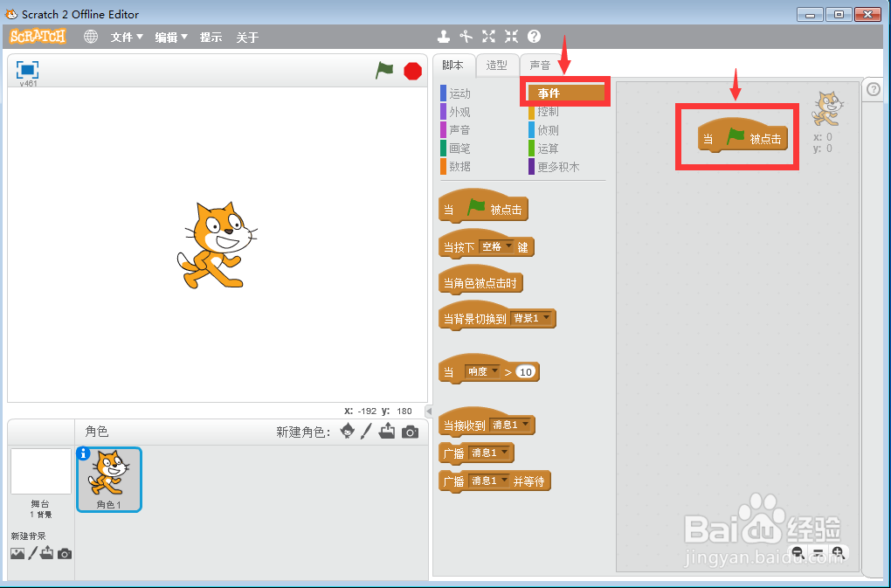891x588 pixels.
Task: Select the Grow sprite tool
Action: [x=488, y=37]
